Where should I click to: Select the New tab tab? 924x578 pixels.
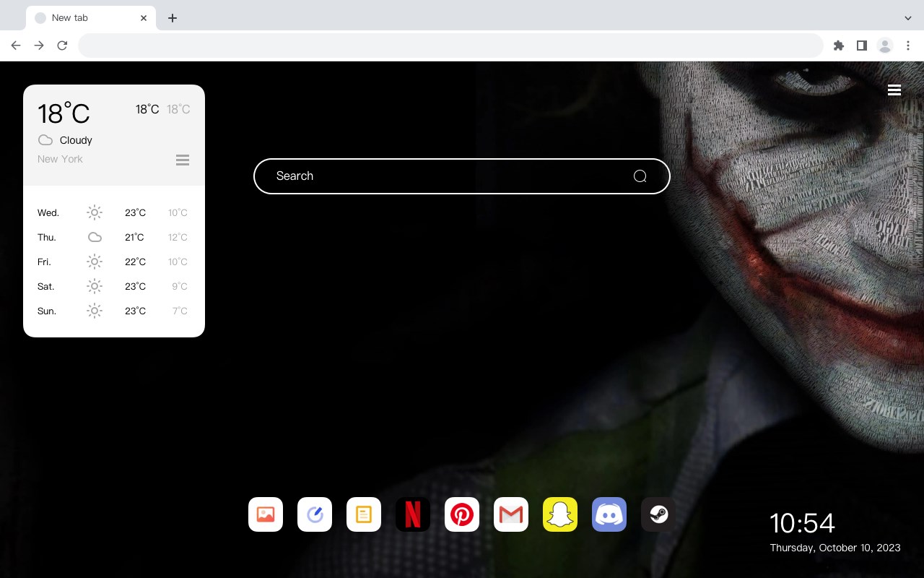[90, 18]
